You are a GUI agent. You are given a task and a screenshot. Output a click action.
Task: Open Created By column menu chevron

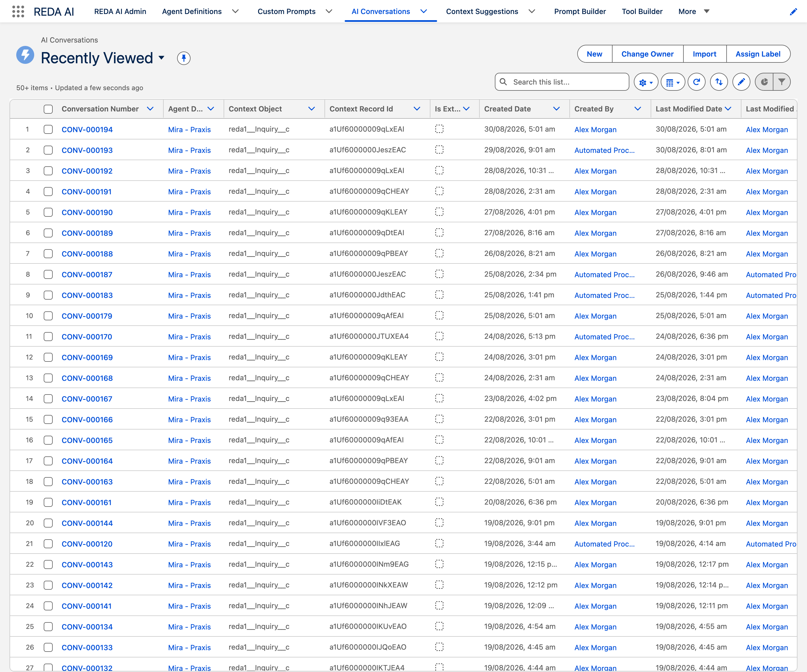(x=637, y=109)
